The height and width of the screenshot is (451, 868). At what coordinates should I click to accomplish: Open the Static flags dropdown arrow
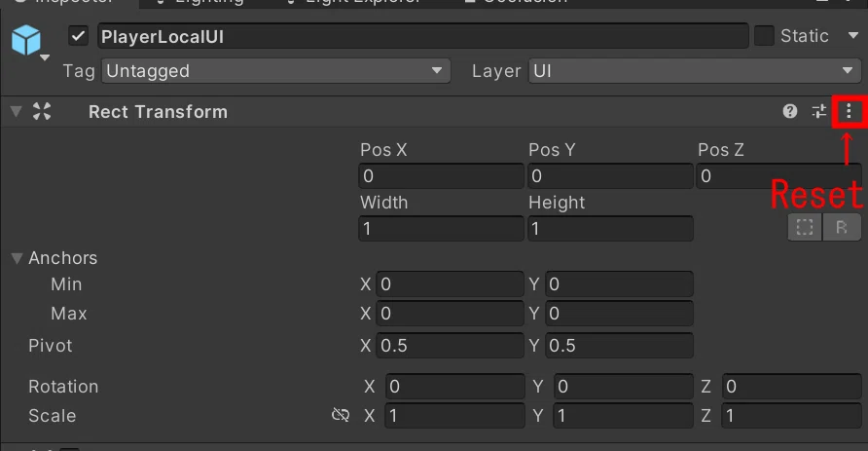[x=853, y=36]
